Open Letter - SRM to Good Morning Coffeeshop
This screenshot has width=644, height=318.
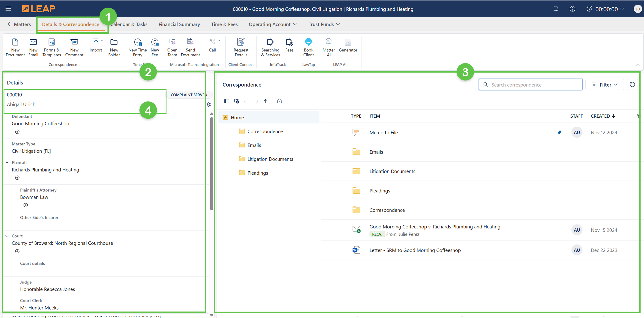pos(415,250)
